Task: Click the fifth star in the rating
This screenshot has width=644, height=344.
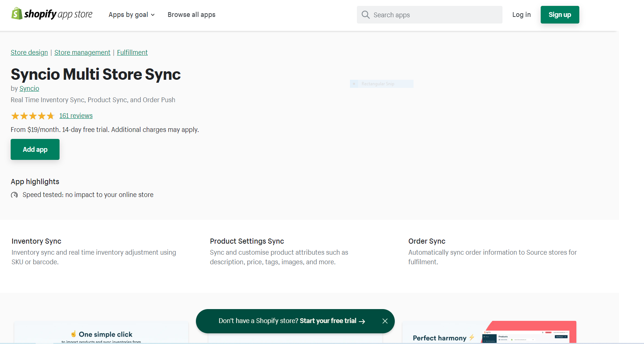Action: click(50, 115)
